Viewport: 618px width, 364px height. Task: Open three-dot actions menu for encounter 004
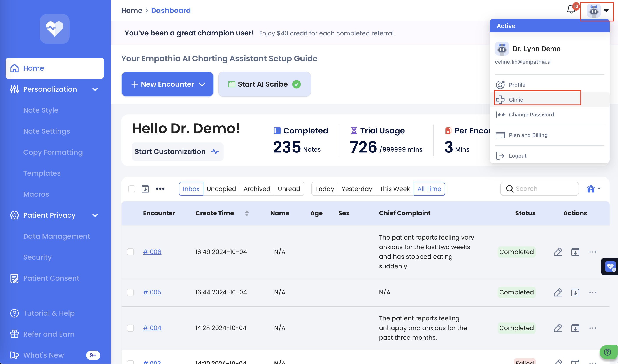pos(592,328)
